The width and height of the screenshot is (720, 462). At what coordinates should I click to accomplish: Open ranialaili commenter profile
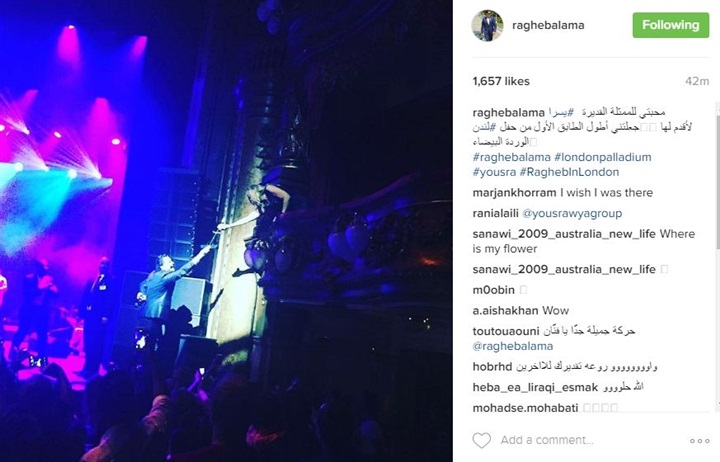pyautogui.click(x=495, y=214)
